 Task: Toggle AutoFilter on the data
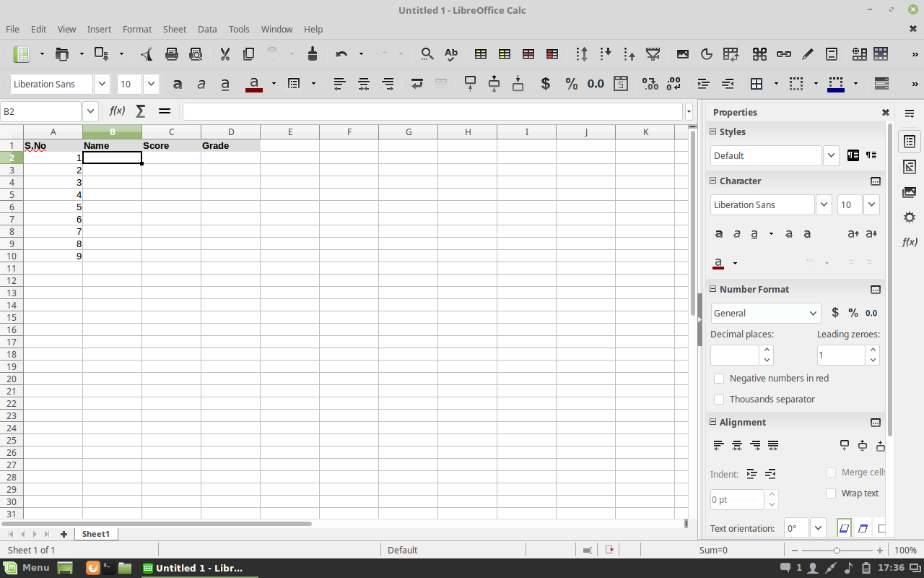(652, 54)
